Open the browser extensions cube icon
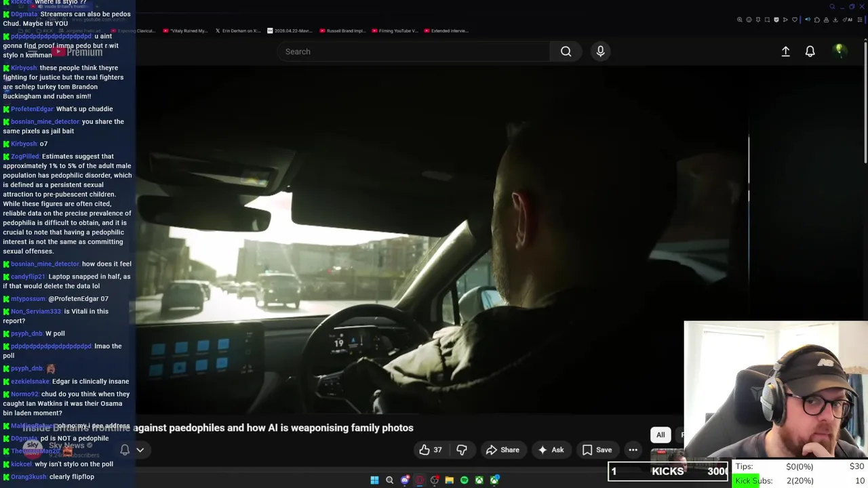868x488 pixels. (817, 20)
